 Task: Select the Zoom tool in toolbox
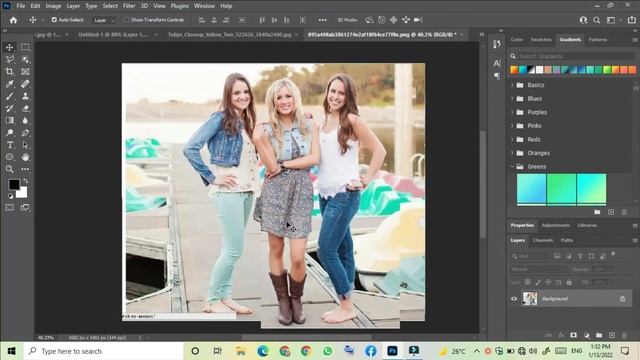tap(9, 169)
